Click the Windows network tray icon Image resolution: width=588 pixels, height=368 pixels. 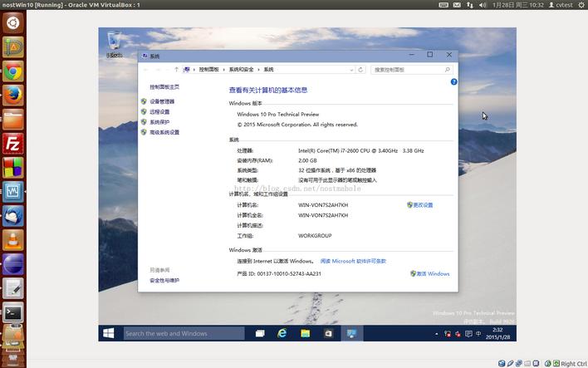(448, 333)
